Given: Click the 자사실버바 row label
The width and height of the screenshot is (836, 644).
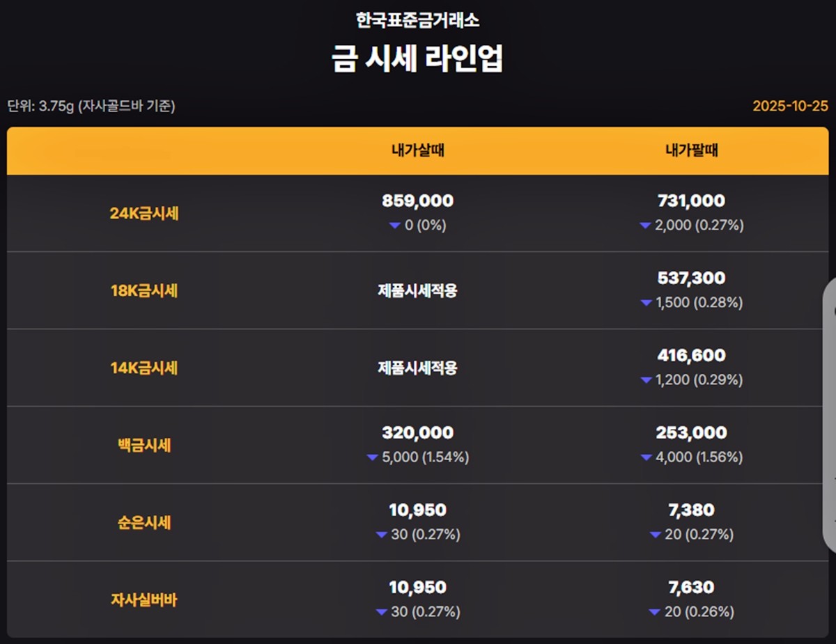Looking at the screenshot, I should (x=144, y=600).
